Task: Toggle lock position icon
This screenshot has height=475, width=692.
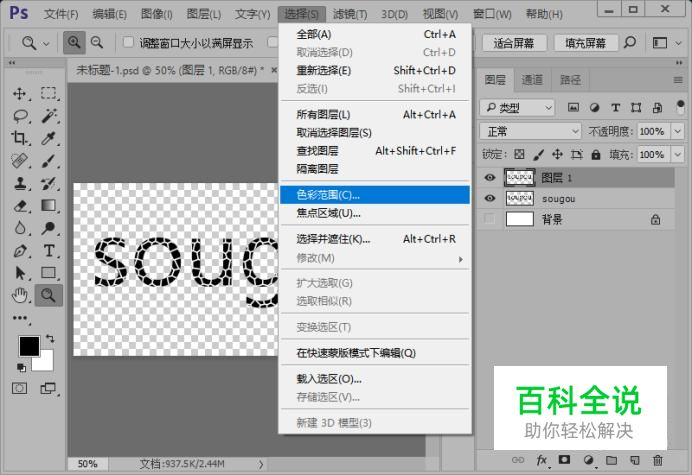Action: tap(557, 154)
